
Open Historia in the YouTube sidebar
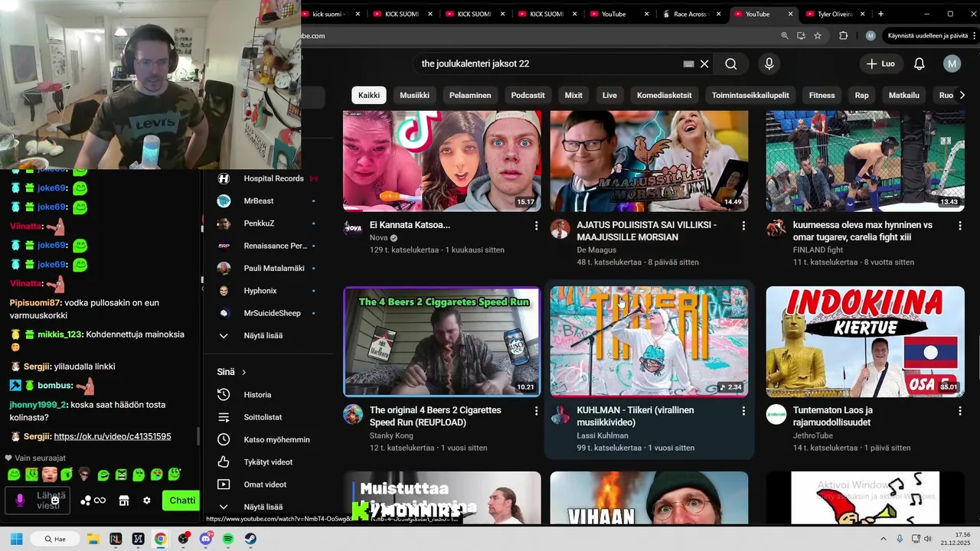click(257, 395)
